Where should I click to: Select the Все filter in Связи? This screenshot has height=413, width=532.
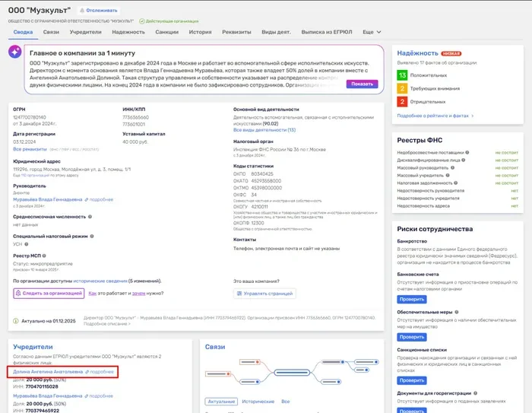pos(285,401)
